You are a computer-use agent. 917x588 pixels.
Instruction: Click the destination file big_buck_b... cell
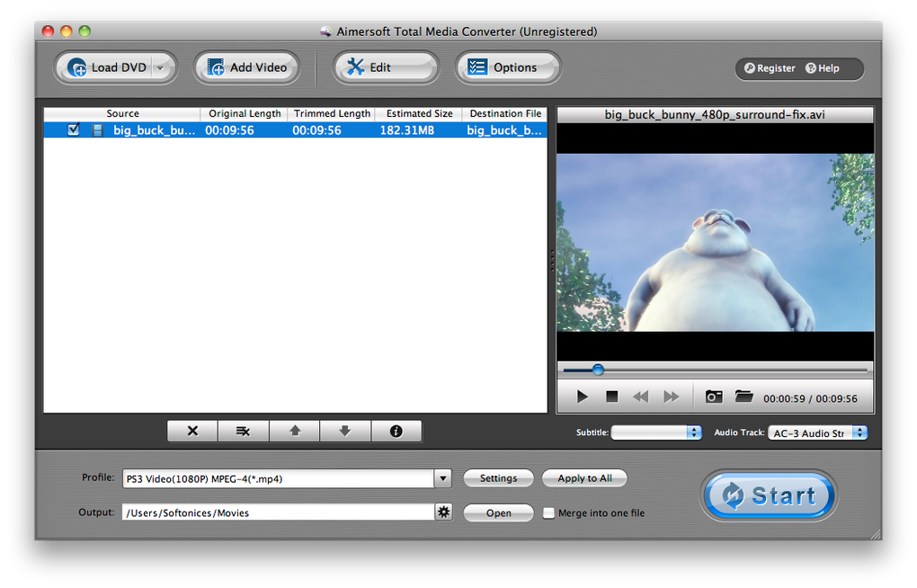tap(504, 129)
